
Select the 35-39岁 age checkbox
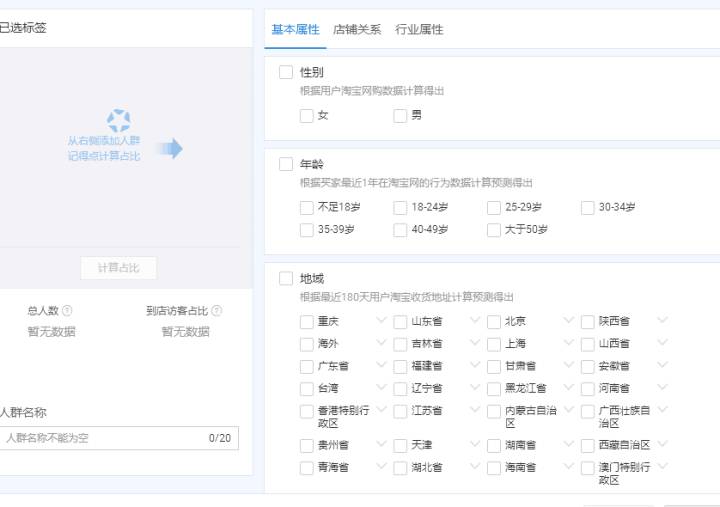pos(307,230)
